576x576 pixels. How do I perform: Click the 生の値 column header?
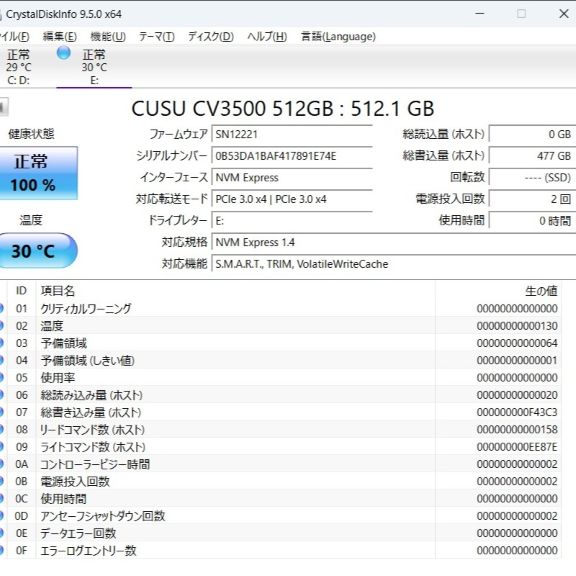(498, 291)
